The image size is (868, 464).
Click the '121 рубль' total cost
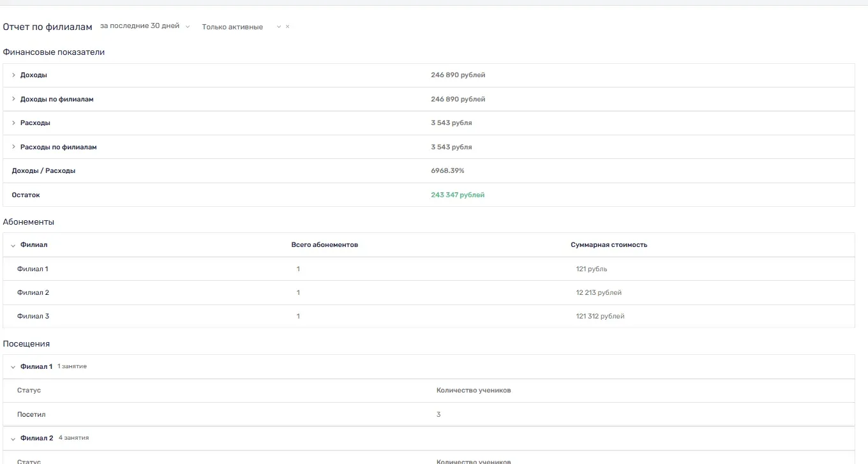(x=592, y=269)
